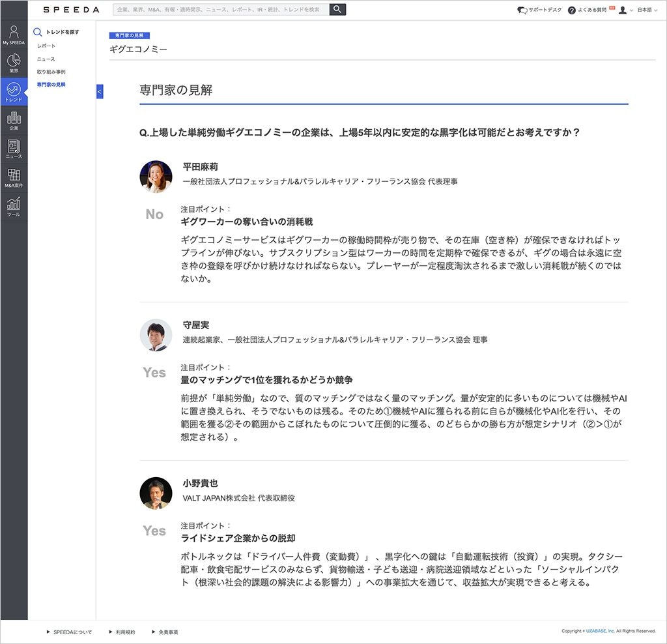Collapse the trend side panel arrow
The image size is (667, 644).
(100, 92)
